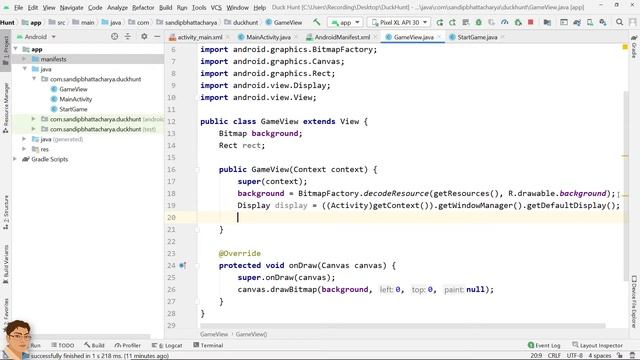Open the Refactor menu
This screenshot has height=360, width=640.
point(143,7)
